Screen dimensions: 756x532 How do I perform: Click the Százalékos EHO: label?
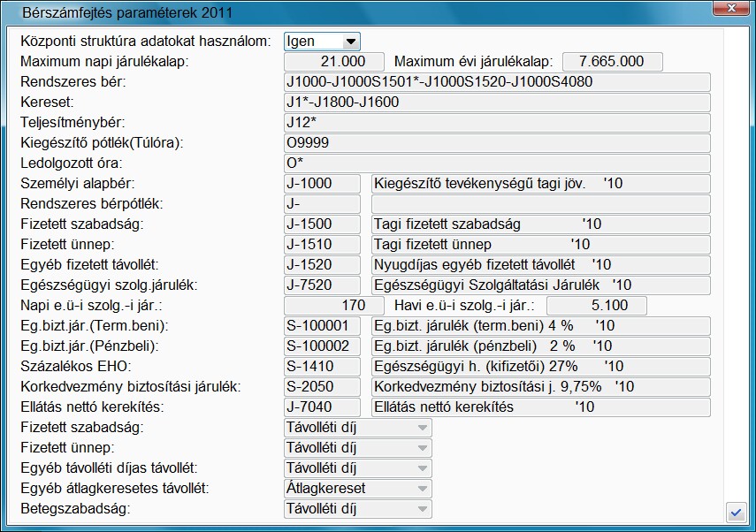click(76, 366)
